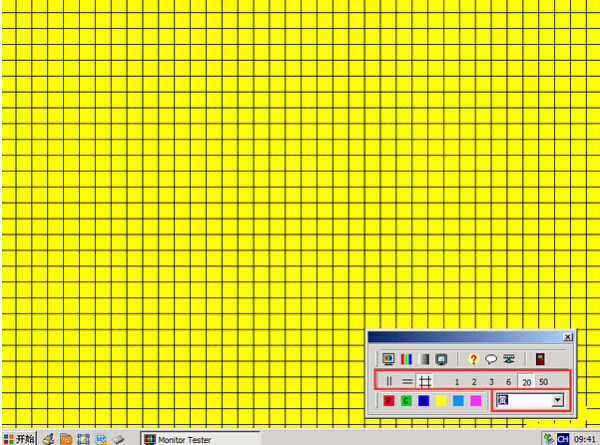Toggle the grid pattern button
The width and height of the screenshot is (600, 445).
[x=425, y=381]
